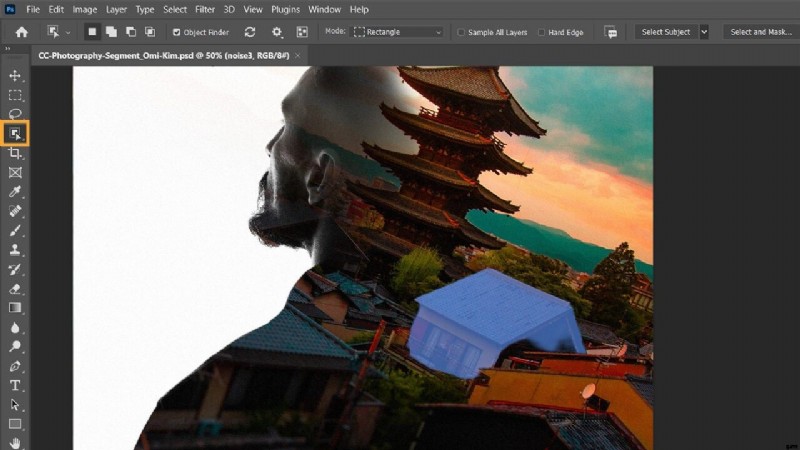Screen dimensions: 800x450
Task: Select the Eyedropper tool
Action: 15,191
